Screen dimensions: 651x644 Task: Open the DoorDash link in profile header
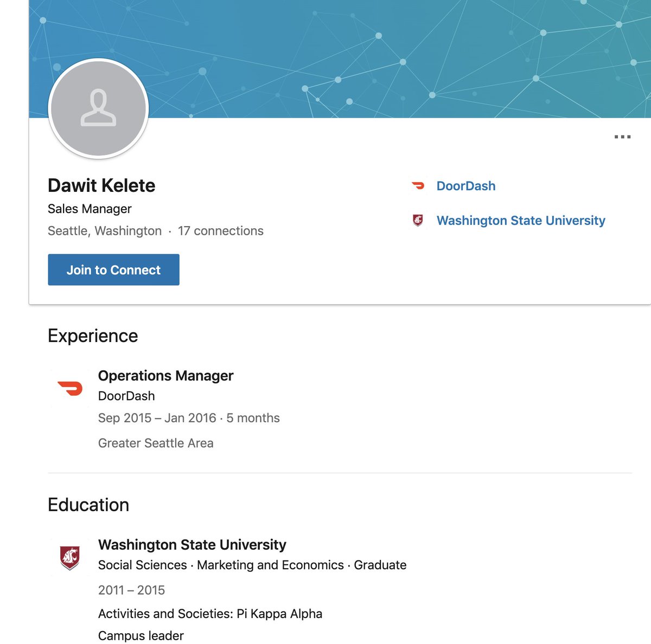[x=466, y=186]
